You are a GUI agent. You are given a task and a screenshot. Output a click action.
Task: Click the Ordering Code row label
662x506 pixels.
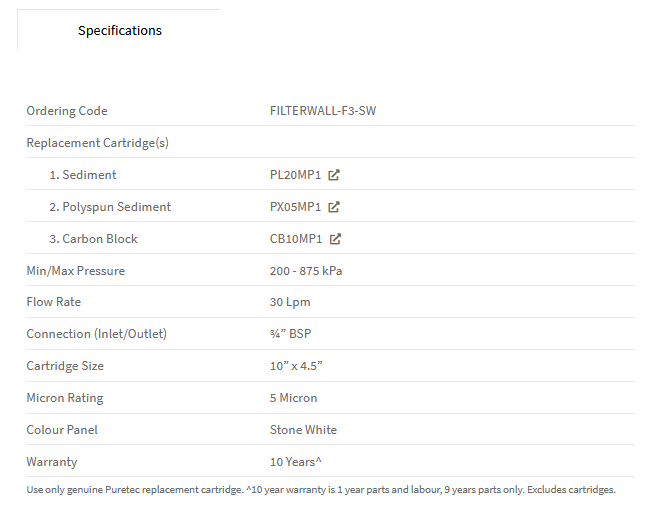point(67,111)
